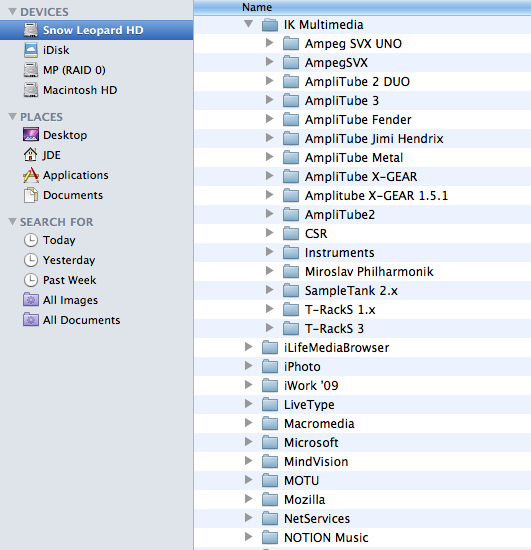Expand the iWork '09 folder

248,384
